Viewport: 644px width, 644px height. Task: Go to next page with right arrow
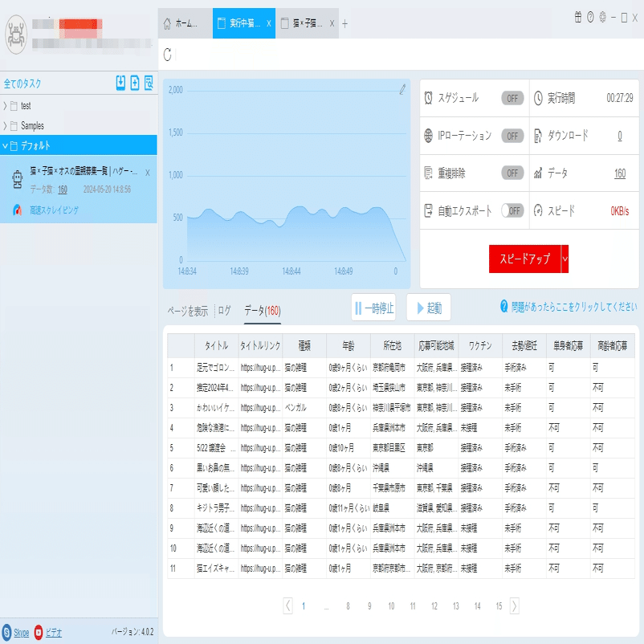[x=515, y=605]
